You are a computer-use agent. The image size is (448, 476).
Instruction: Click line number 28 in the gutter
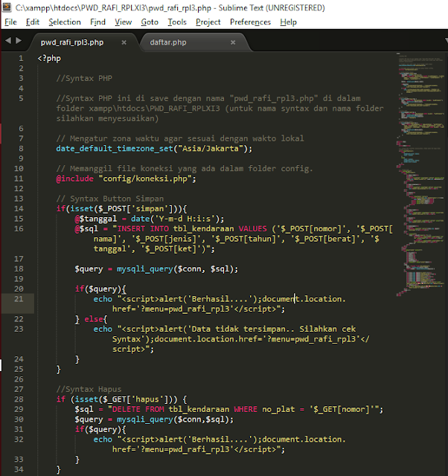[19, 399]
